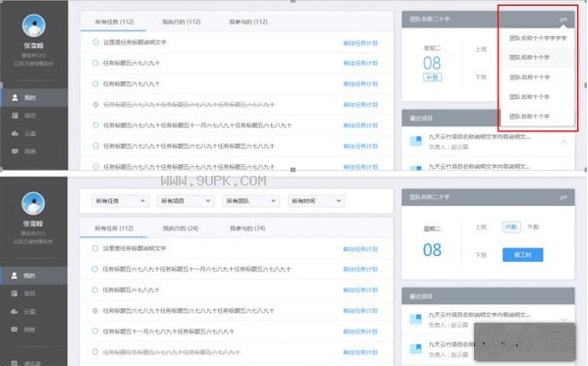Follow 前往任务计划 link for grey completed task, lower mockup

click(x=360, y=310)
